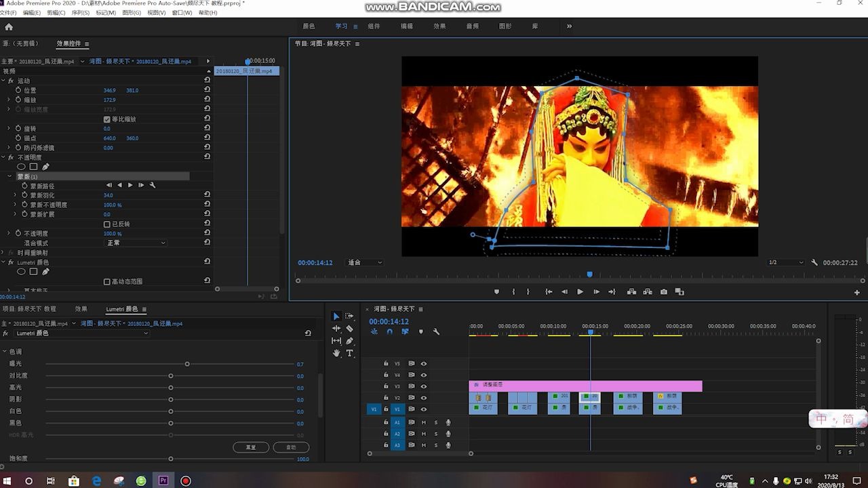The image size is (868, 488).
Task: Select the Track Select Forward tool
Action: point(349,316)
